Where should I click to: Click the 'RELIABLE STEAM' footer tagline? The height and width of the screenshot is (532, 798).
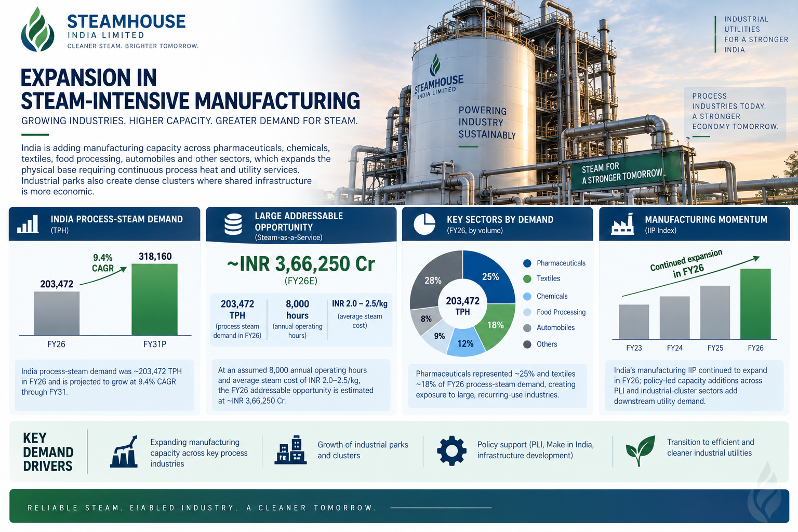point(202,508)
